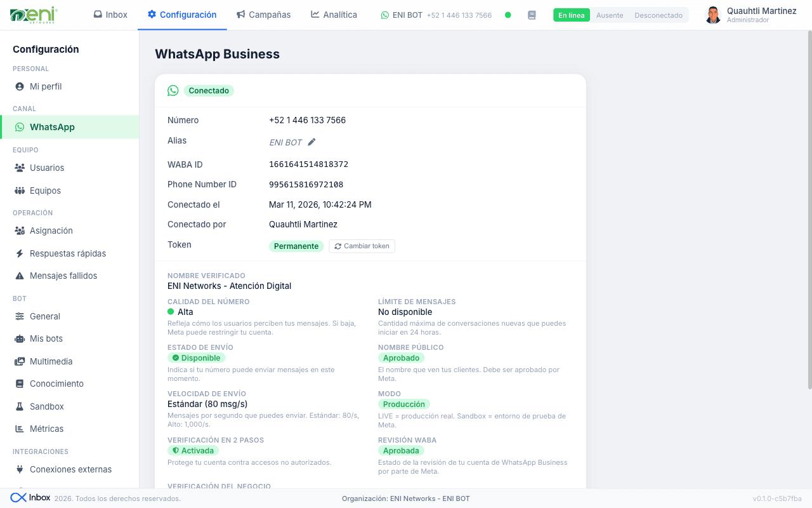Click the Conectado status badge
The image size is (812, 508).
(209, 91)
